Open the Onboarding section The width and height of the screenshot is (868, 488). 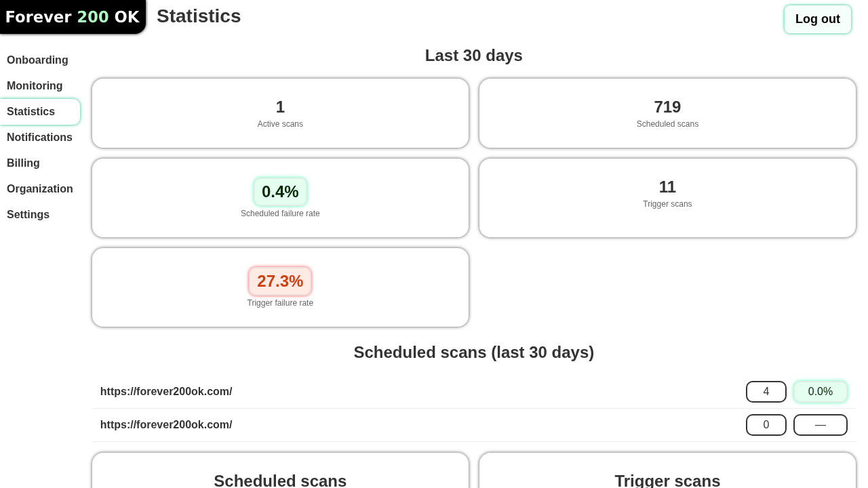pyautogui.click(x=37, y=60)
